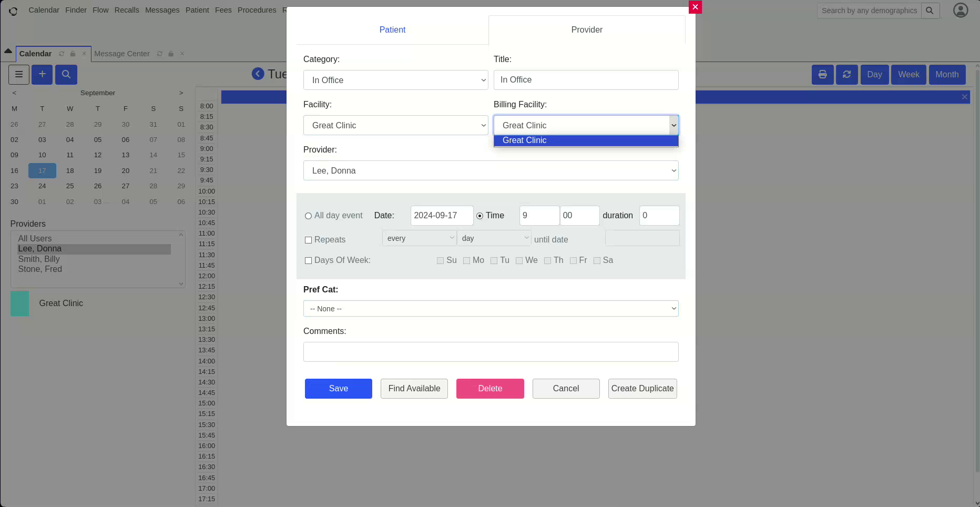Click the calendar search magnifier icon
The height and width of the screenshot is (507, 980).
pos(66,75)
